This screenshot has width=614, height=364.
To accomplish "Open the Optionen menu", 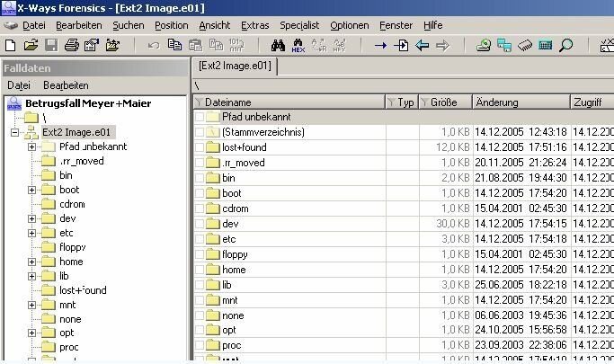I will [x=350, y=25].
